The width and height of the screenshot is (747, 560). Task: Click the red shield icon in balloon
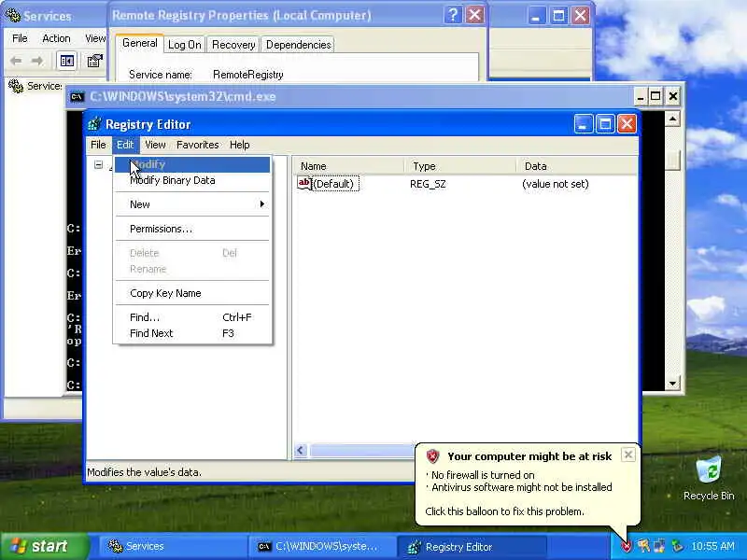[x=432, y=456]
